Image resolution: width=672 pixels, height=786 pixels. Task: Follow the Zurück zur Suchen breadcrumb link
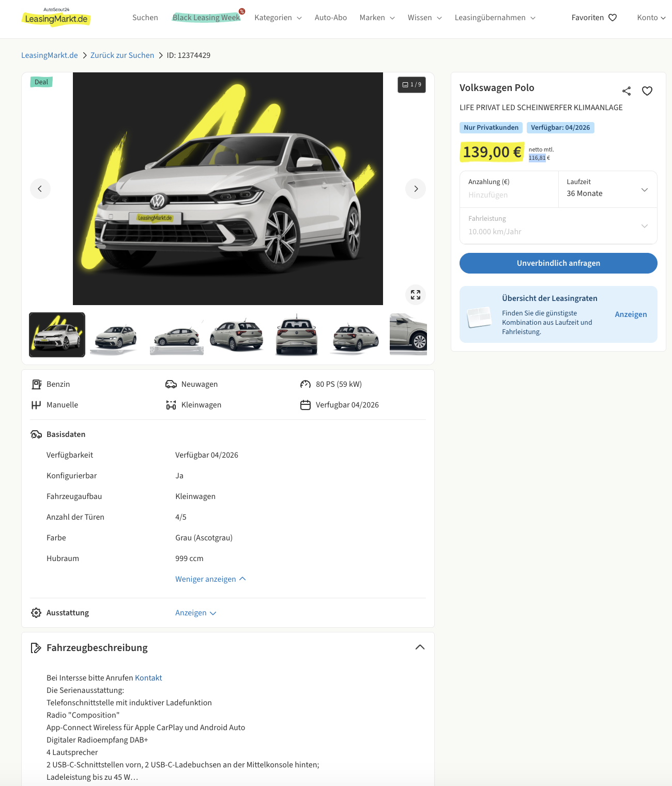coord(122,55)
